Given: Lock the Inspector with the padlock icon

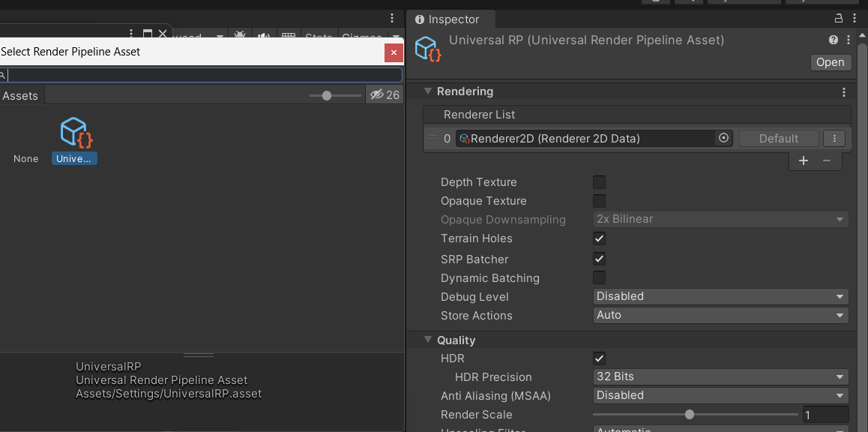Looking at the screenshot, I should point(840,18).
